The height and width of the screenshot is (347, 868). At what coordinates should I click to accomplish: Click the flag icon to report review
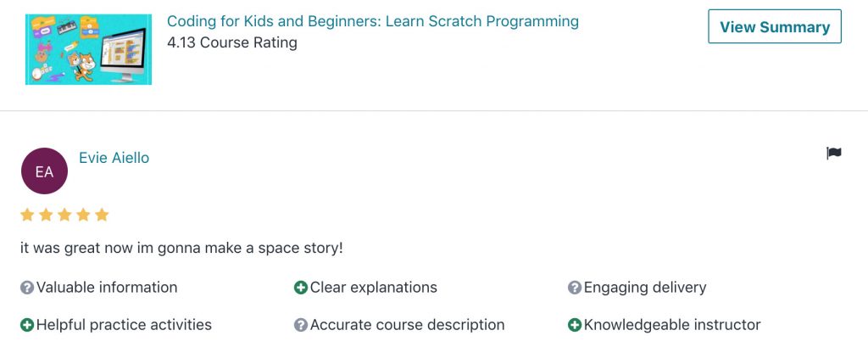coord(834,153)
